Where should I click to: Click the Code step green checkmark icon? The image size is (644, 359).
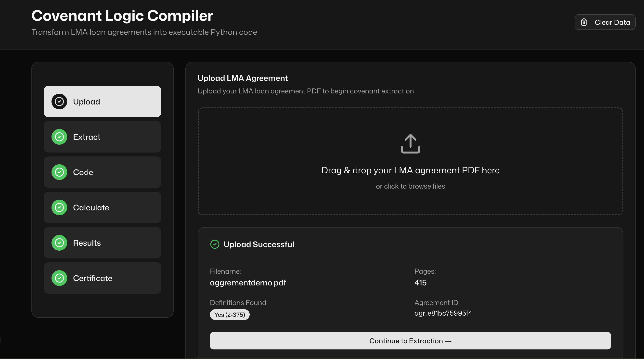click(59, 172)
